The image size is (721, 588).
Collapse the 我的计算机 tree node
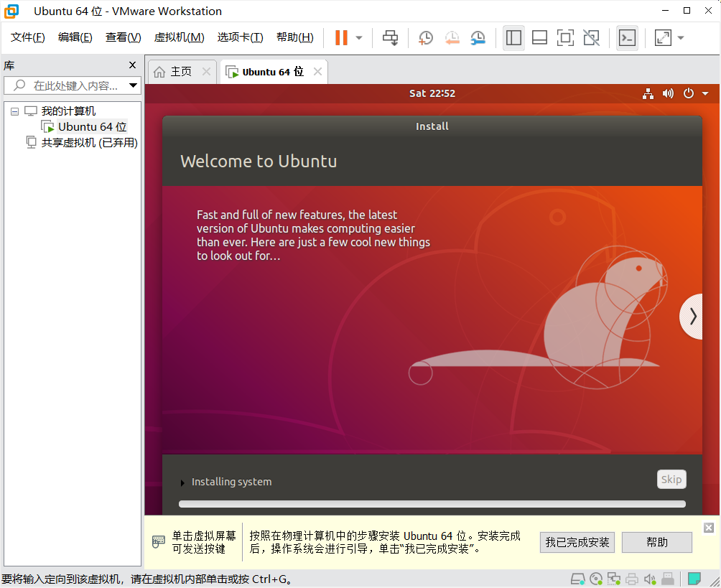point(14,111)
